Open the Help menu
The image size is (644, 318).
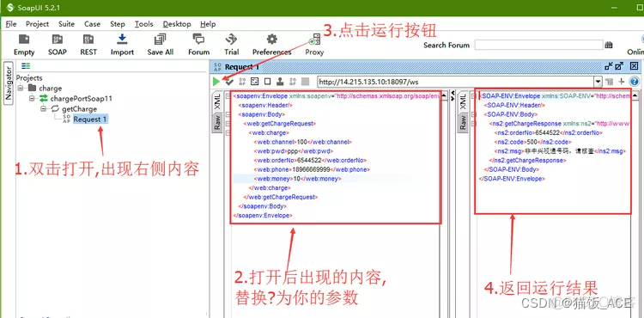208,24
